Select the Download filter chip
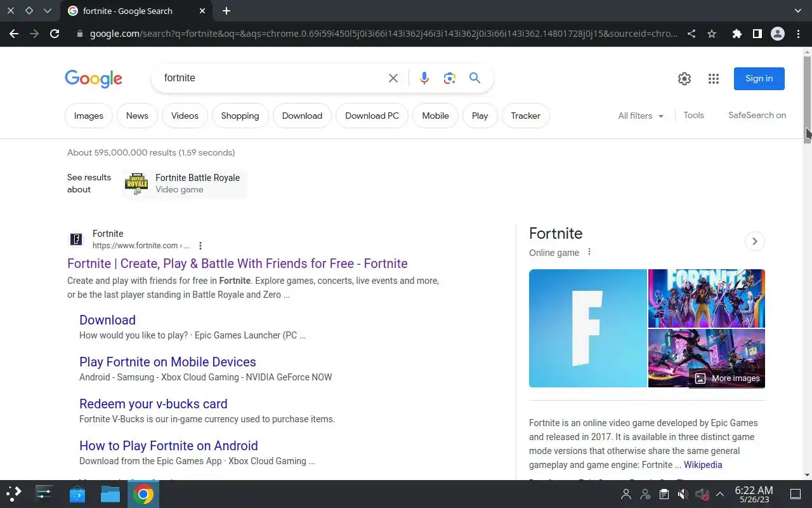Screen dimensions: 812x508 point(302,116)
